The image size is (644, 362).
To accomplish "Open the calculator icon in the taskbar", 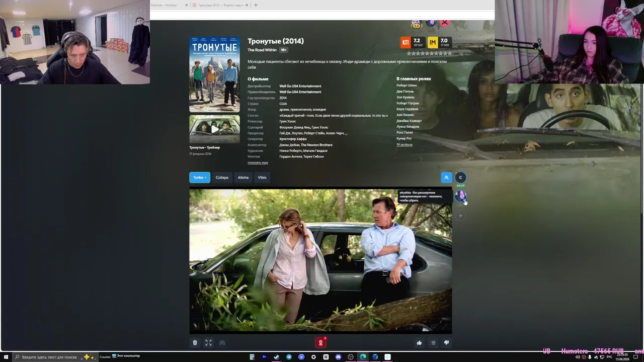I will [252, 357].
